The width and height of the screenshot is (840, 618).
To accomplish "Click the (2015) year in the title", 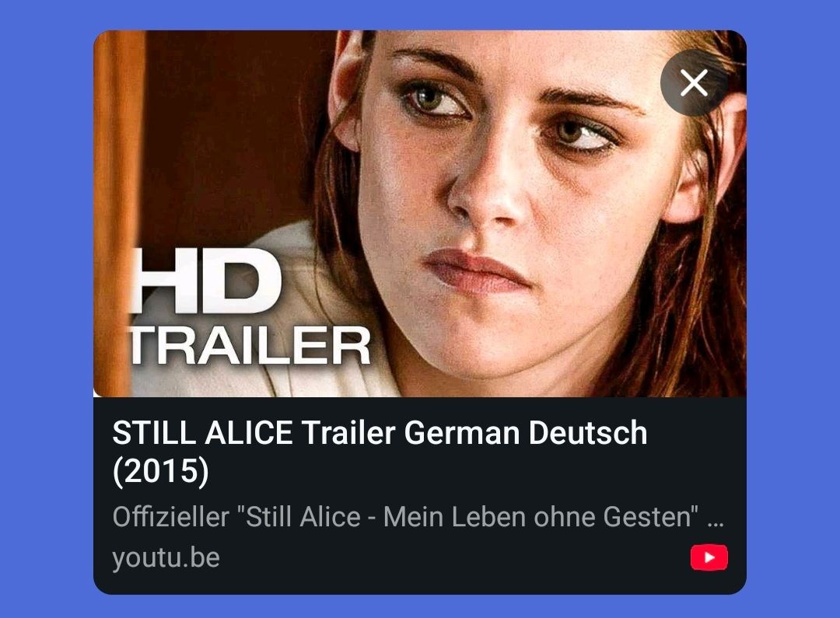I will pos(161,471).
